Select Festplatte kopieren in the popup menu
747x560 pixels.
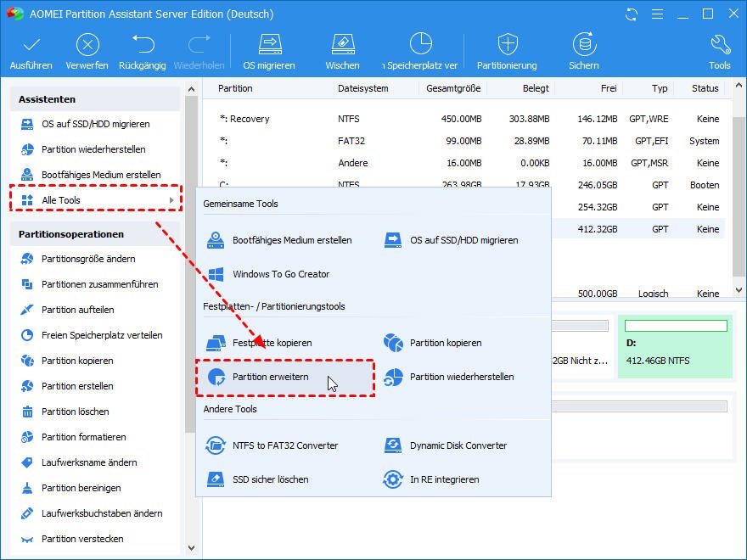tap(272, 343)
